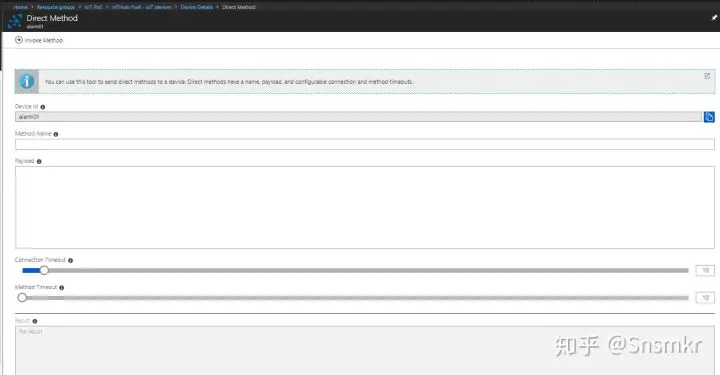Show the Method Timeout info icon
Image resolution: width=720 pixels, height=375 pixels.
62,288
